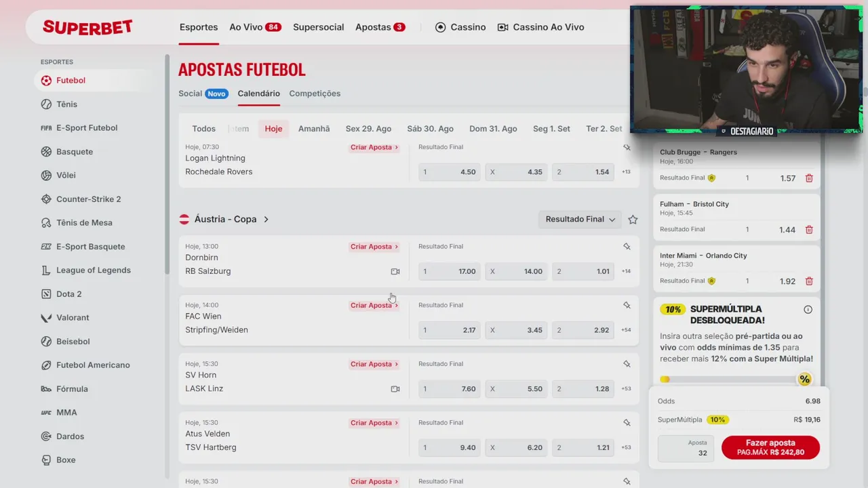Select Logan Lightning win at 4.50

(x=450, y=172)
